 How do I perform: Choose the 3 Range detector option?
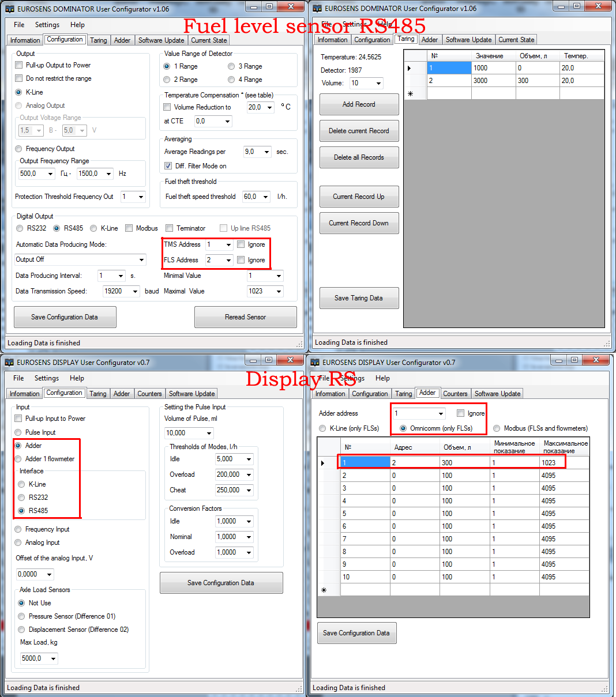pos(231,66)
